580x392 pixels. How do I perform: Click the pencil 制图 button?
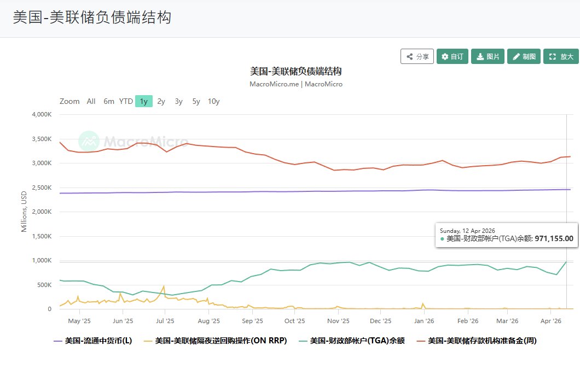pos(524,56)
